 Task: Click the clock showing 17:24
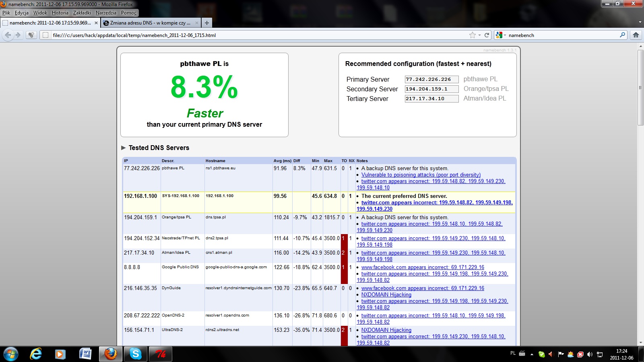pos(621,351)
